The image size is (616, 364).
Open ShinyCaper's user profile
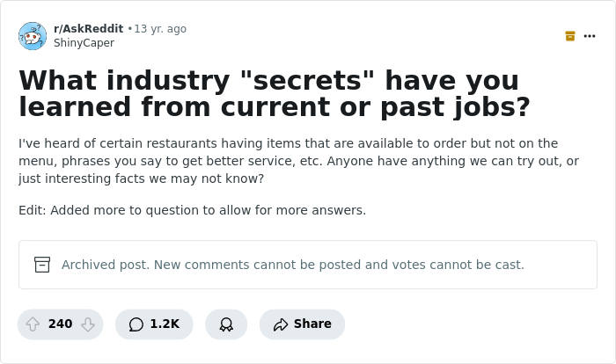click(x=84, y=42)
